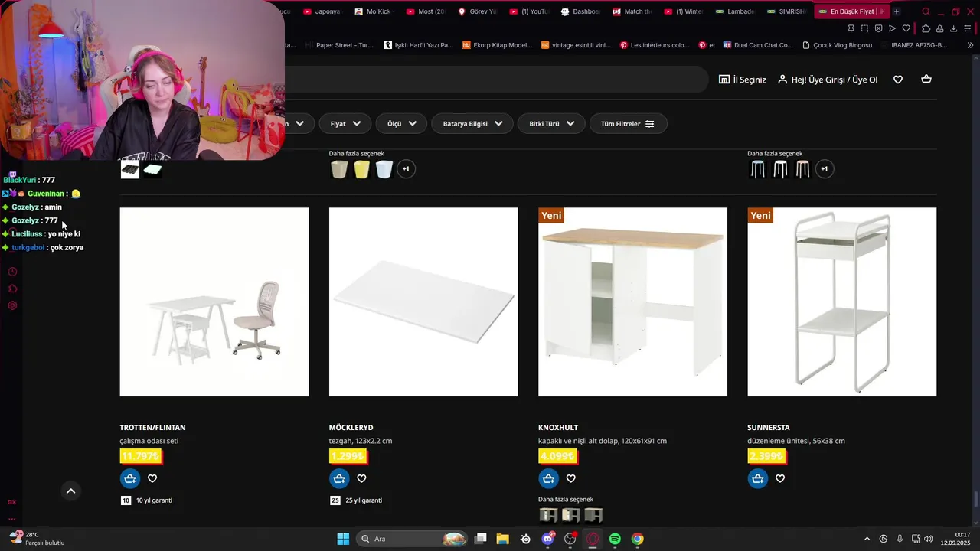The width and height of the screenshot is (980, 551).
Task: Select first KNOXHULT variant swatch below price
Action: click(548, 515)
